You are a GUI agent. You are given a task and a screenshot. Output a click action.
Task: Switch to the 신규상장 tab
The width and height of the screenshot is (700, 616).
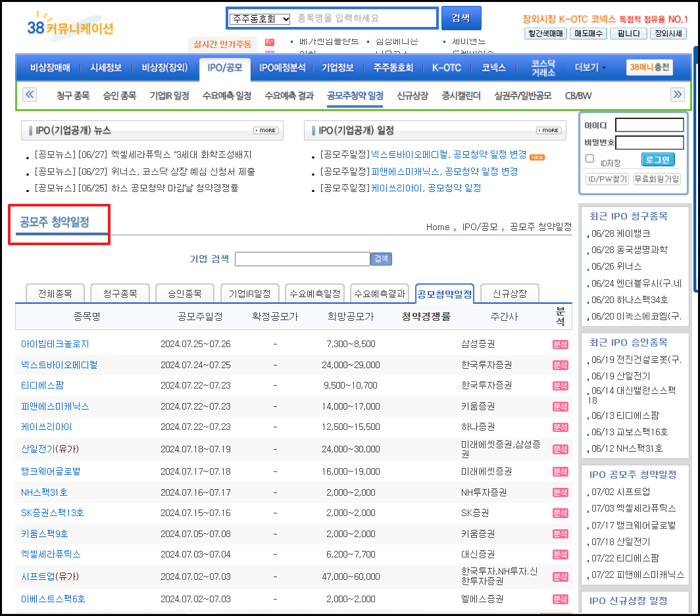click(510, 293)
